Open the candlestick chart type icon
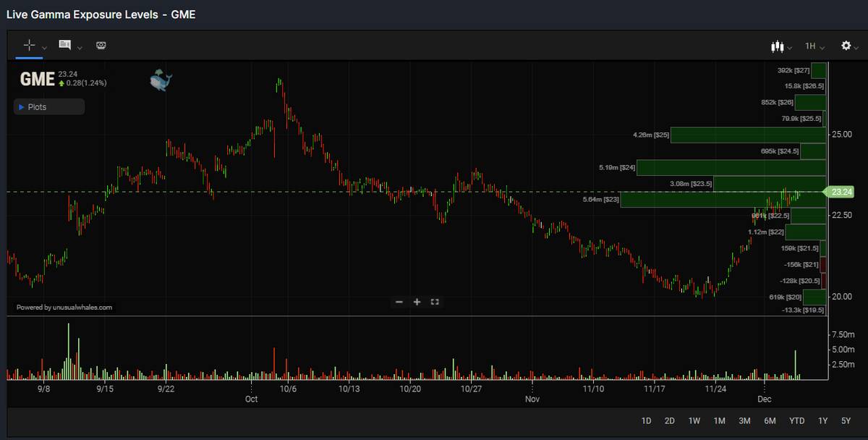Image resolution: width=868 pixels, height=440 pixels. point(778,46)
